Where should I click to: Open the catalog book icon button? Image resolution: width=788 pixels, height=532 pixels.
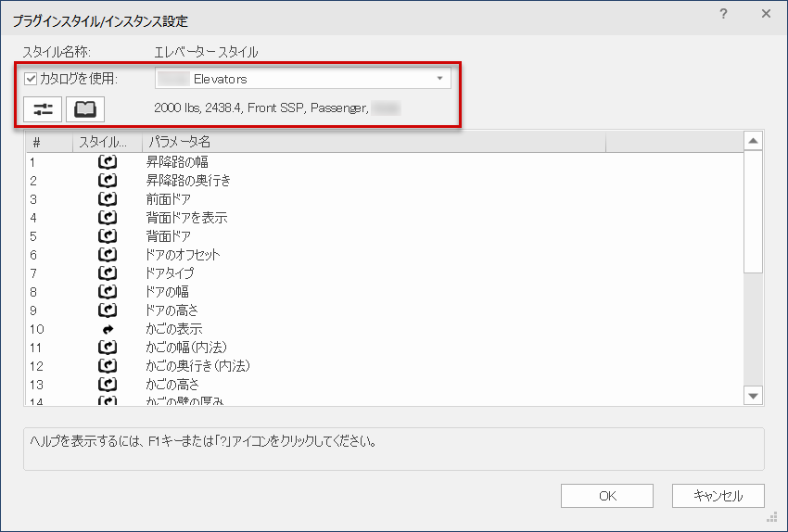85,109
